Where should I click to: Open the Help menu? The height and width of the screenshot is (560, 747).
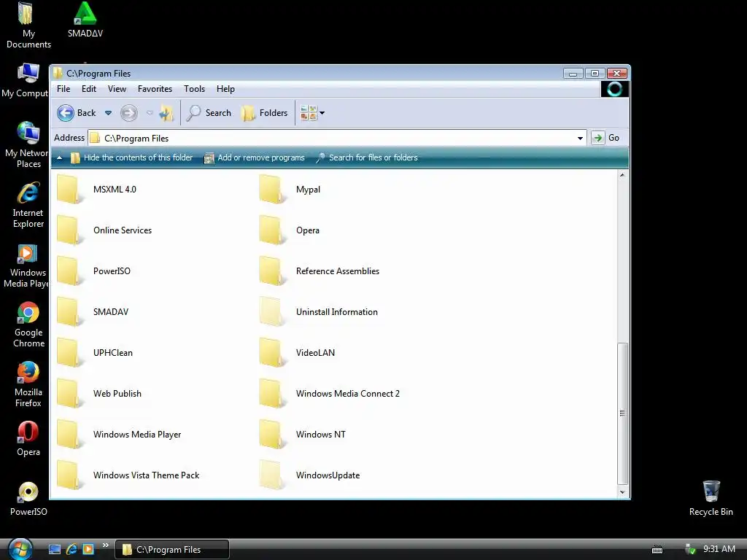tap(225, 89)
